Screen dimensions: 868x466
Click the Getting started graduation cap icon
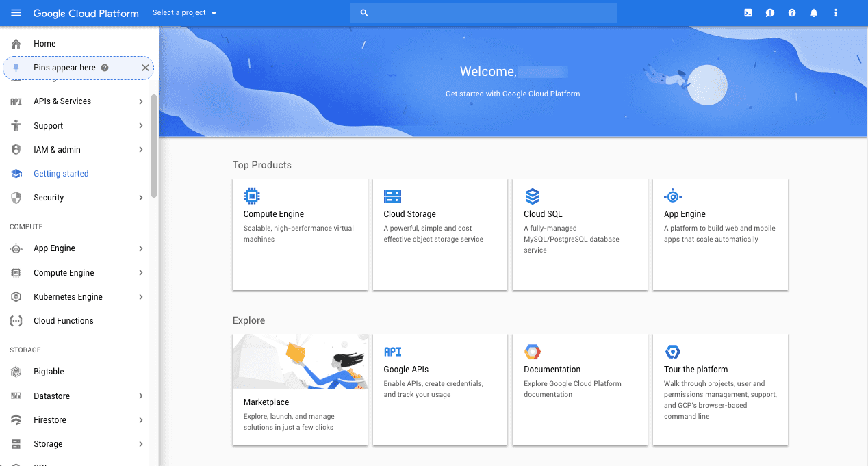[x=16, y=174]
